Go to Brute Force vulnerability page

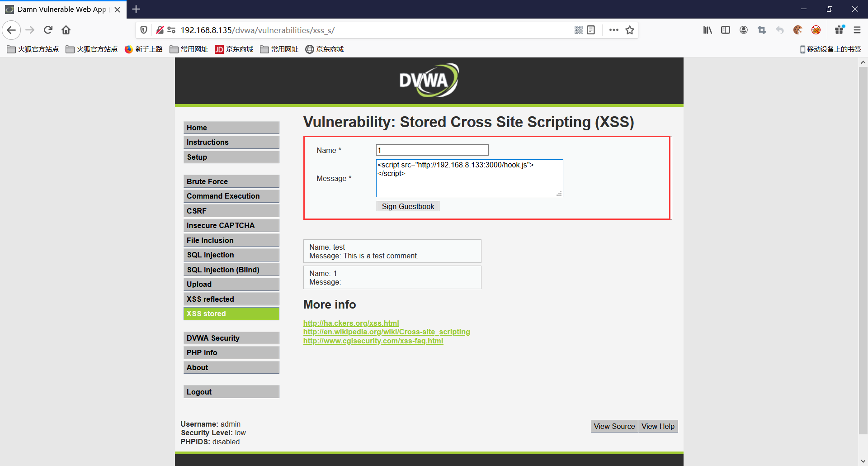(x=231, y=181)
